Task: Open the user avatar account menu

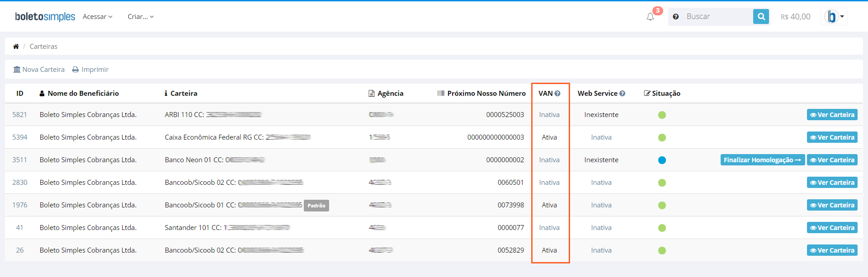Action: point(834,17)
